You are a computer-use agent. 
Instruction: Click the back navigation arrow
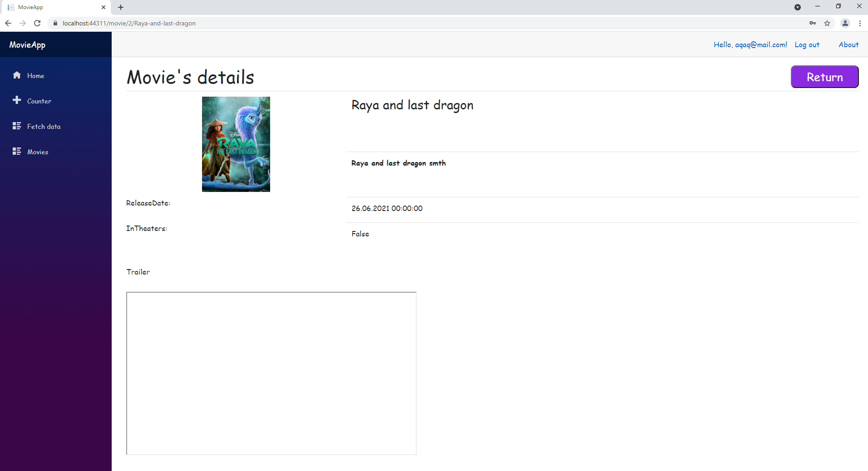[8, 23]
